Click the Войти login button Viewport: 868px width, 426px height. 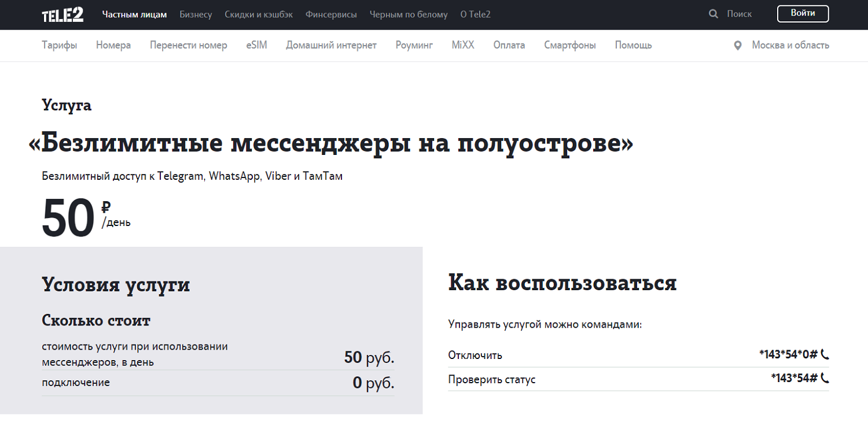click(x=803, y=14)
